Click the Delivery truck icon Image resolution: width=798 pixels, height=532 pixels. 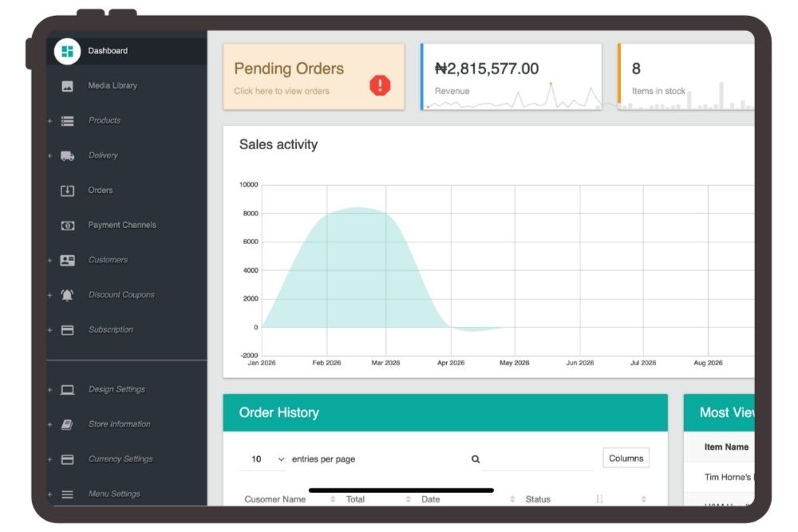(x=68, y=156)
